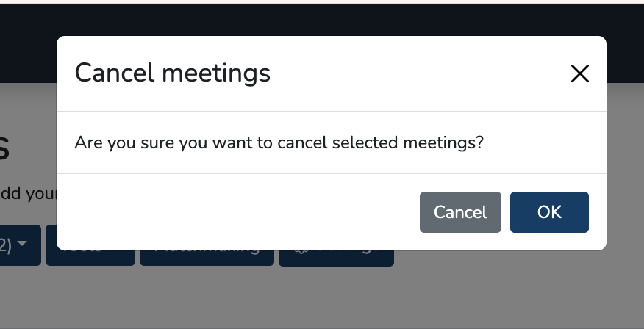The image size is (644, 329).
Task: Open the partially hidden gear settings button
Action: click(x=336, y=258)
